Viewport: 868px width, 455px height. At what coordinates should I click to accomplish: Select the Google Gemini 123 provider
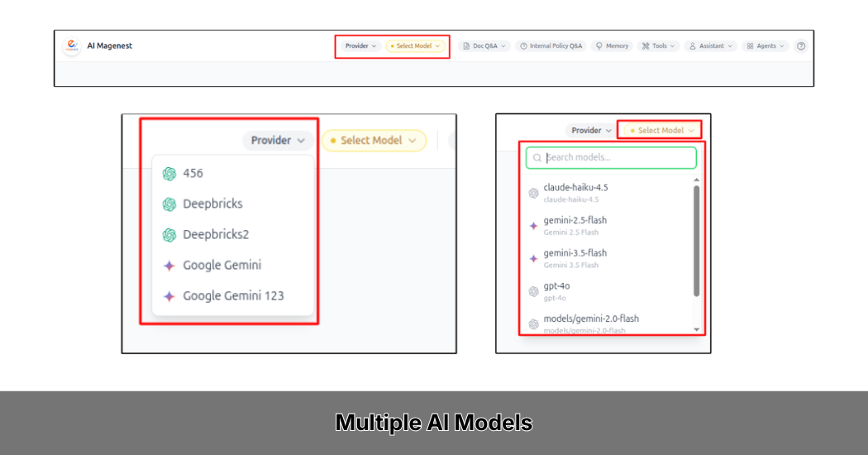click(x=233, y=296)
